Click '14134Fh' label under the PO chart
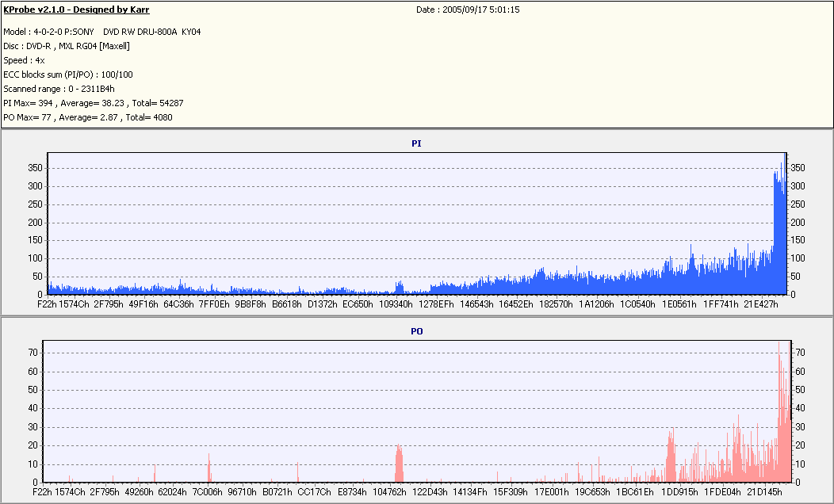The width and height of the screenshot is (834, 504). click(x=469, y=492)
